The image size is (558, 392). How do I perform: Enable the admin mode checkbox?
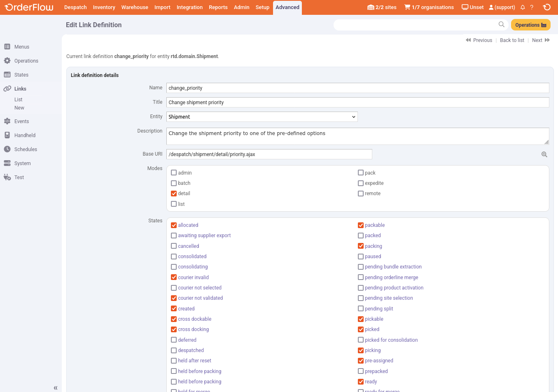(x=174, y=173)
